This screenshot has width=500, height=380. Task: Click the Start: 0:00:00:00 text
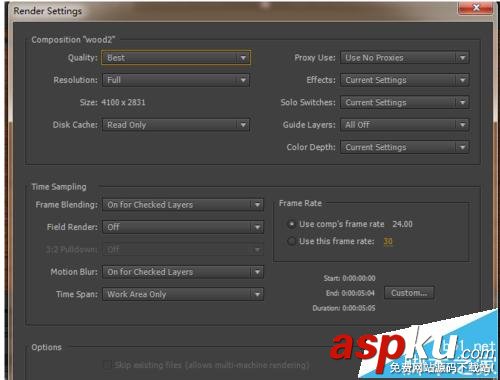(349, 278)
